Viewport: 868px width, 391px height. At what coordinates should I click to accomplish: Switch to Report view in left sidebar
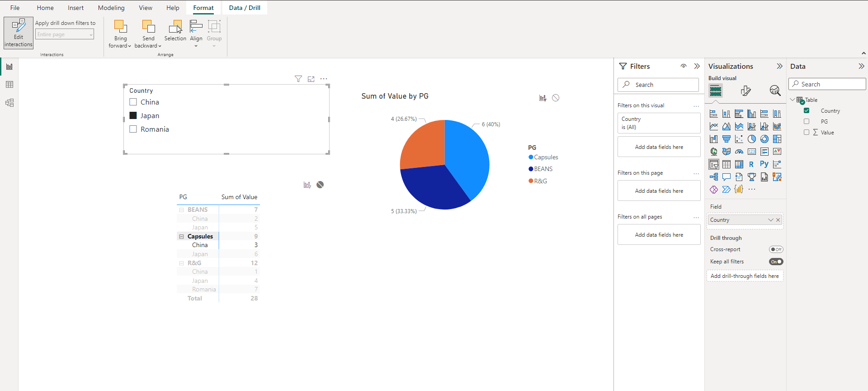(9, 67)
